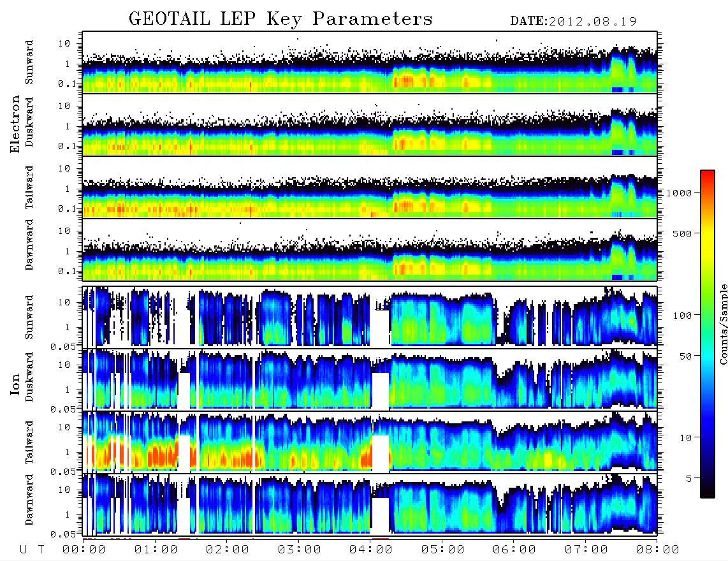Click the 04:00 time tick label
Image resolution: width=728 pixels, height=561 pixels.
click(371, 550)
